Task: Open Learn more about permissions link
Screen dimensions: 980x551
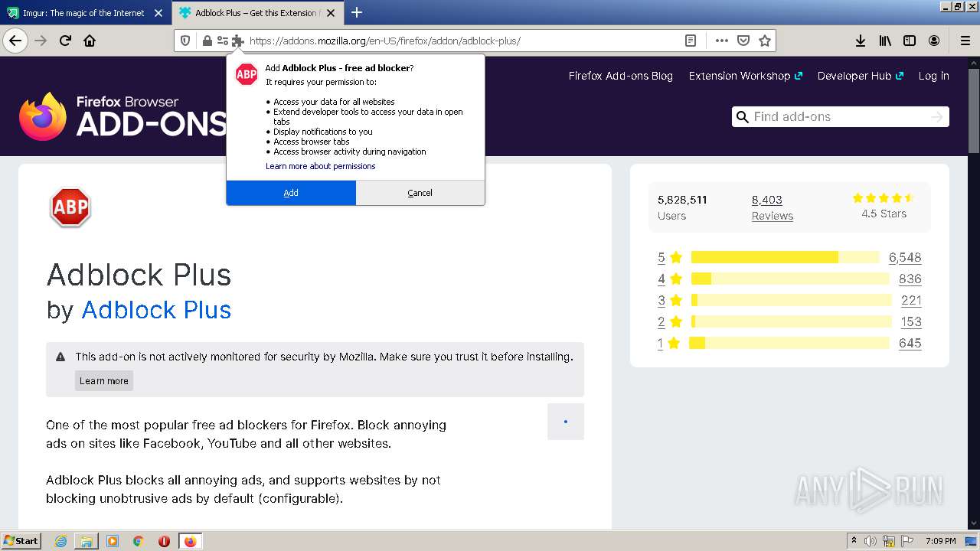Action: point(320,166)
